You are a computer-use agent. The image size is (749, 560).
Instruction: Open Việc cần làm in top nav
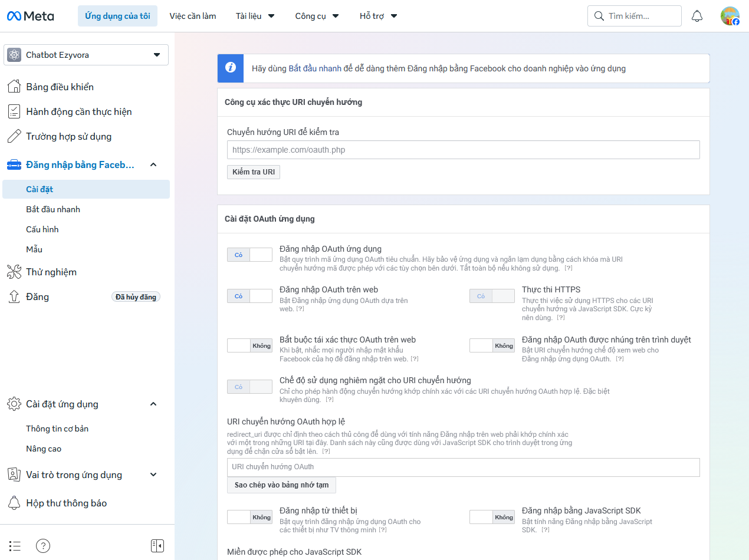(193, 16)
